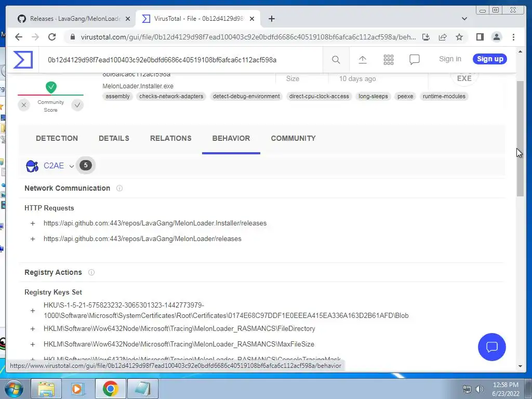Click the peexe tag

pyautogui.click(x=405, y=96)
